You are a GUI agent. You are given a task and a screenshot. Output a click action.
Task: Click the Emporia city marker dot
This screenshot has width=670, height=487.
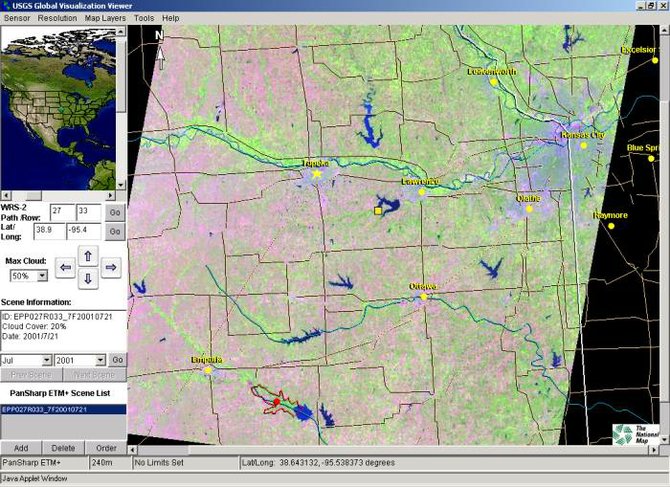[x=208, y=370]
